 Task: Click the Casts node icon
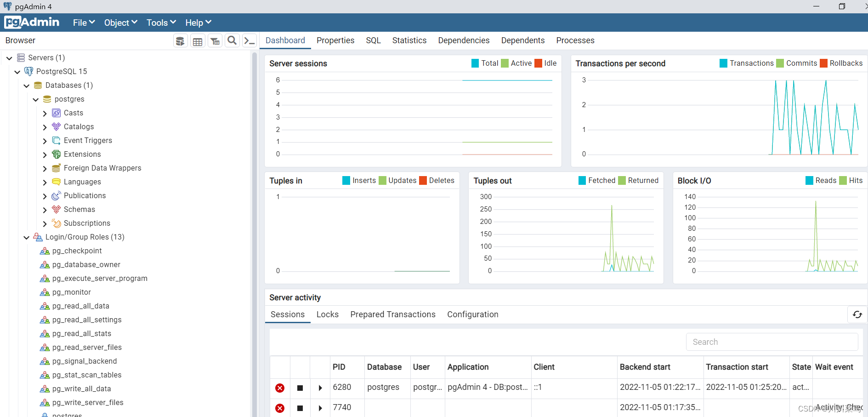(57, 113)
